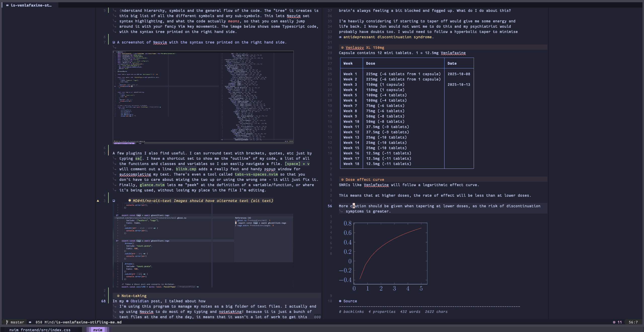The image size is (644, 332).
Task: Click the Note-taking heading icon
Action: coord(118,296)
